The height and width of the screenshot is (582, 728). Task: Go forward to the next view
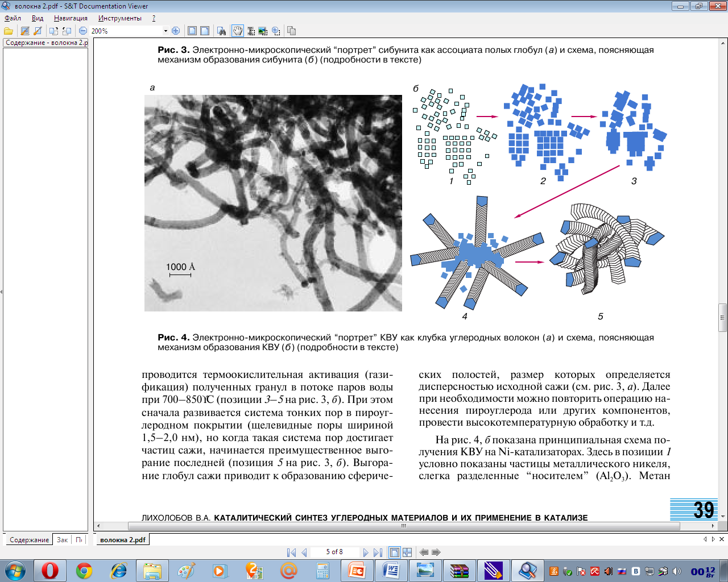coord(436,552)
